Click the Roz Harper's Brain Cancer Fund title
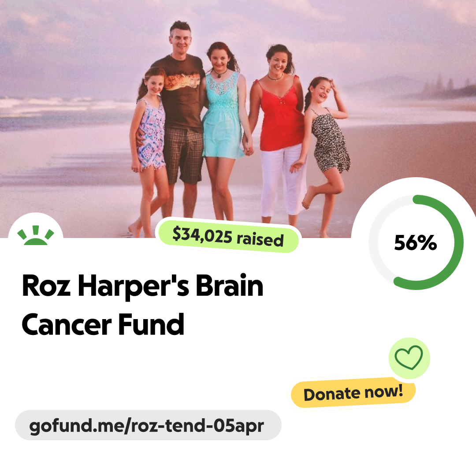Screen dimensions: 476x476 pos(142,305)
